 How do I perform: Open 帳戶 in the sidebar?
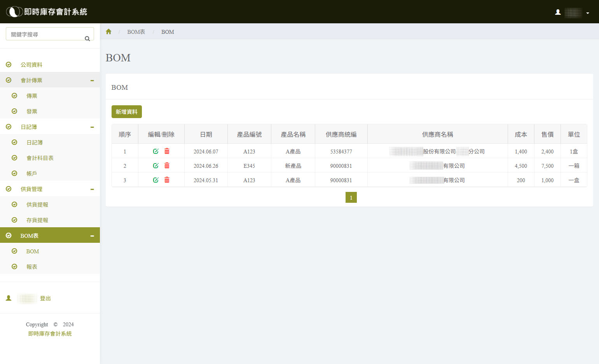click(32, 174)
